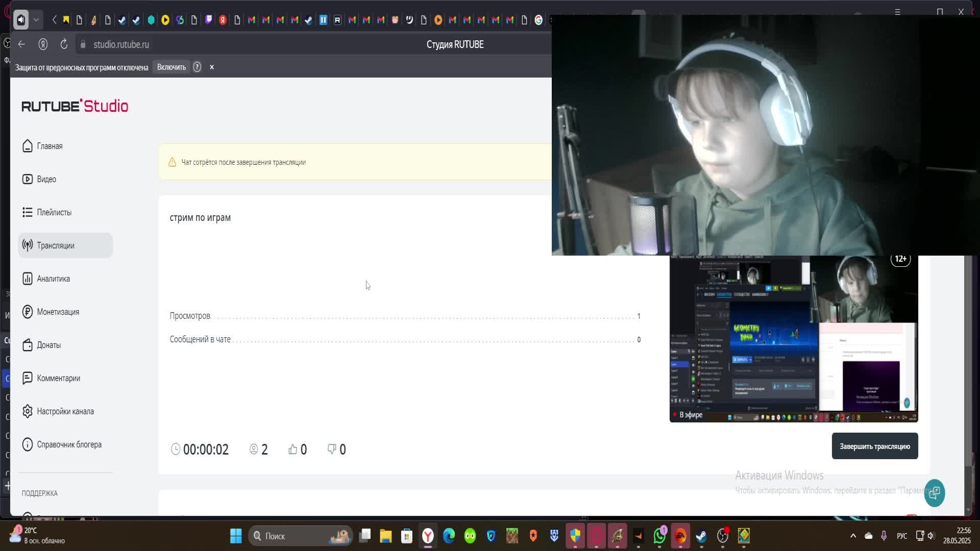Click the РУС language indicator

point(902,536)
